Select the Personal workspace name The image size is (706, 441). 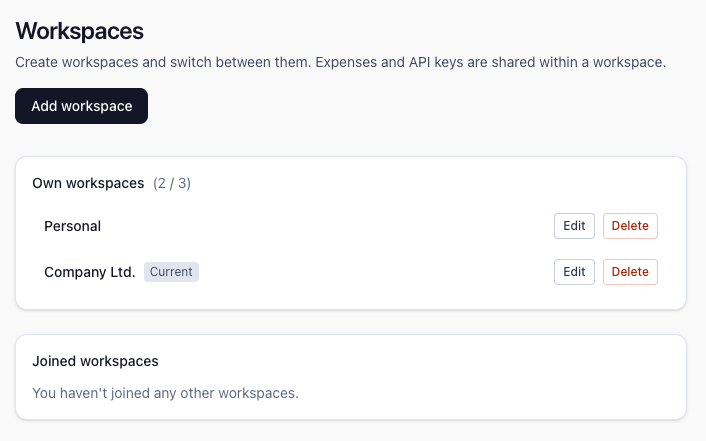(x=72, y=226)
